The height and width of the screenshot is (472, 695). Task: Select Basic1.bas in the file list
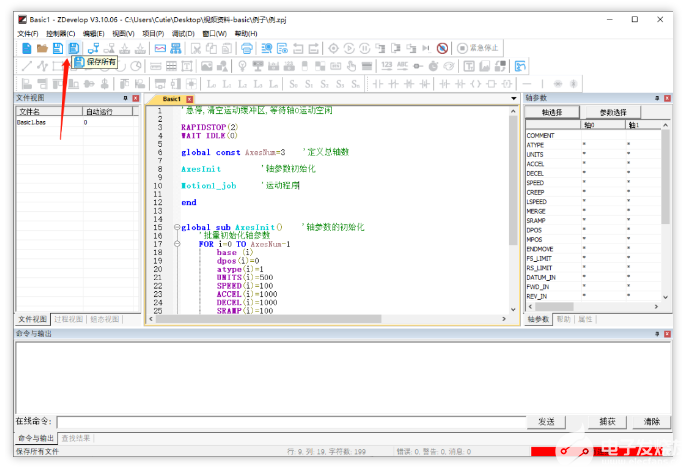point(31,122)
